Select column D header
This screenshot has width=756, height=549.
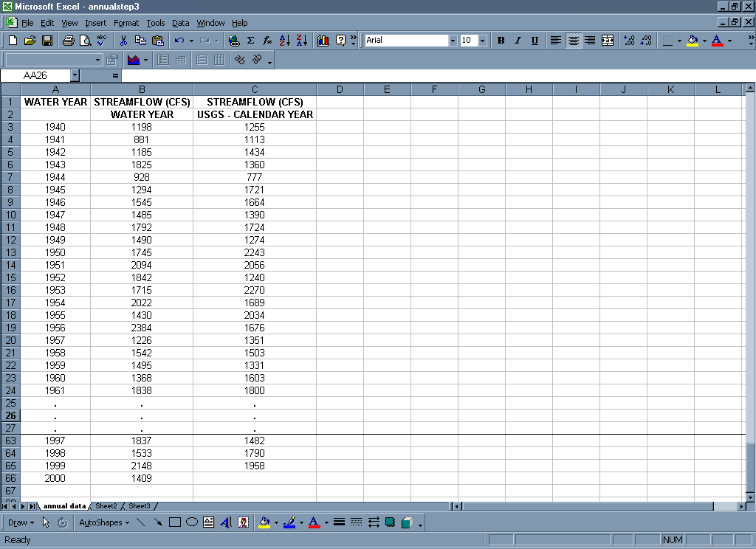click(x=340, y=89)
